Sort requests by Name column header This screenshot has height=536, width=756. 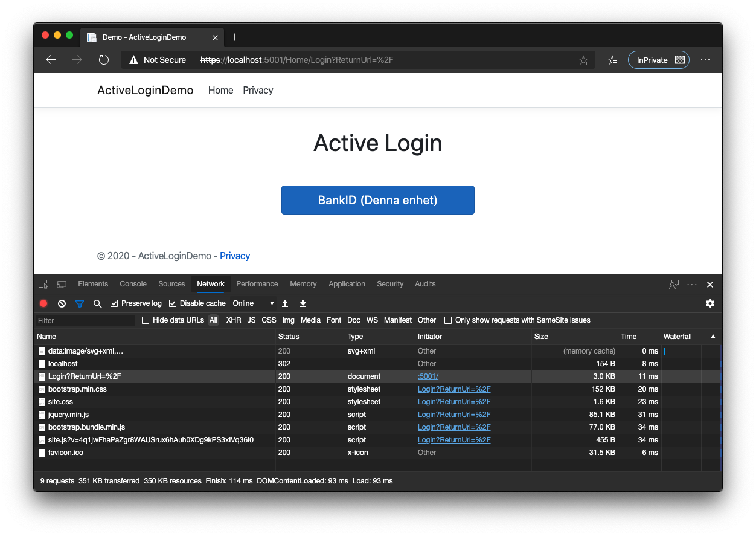pos(155,337)
